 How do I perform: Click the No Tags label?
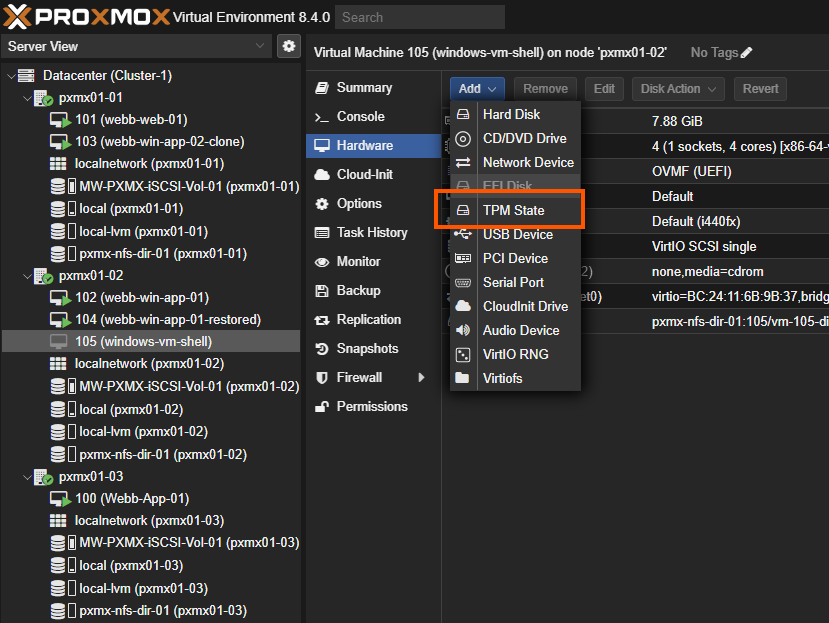pos(714,52)
